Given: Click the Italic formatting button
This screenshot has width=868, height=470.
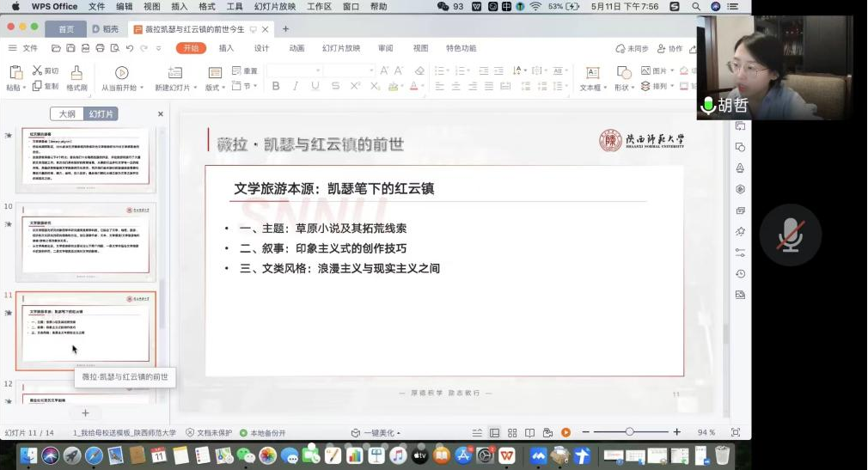Looking at the screenshot, I should pos(295,86).
